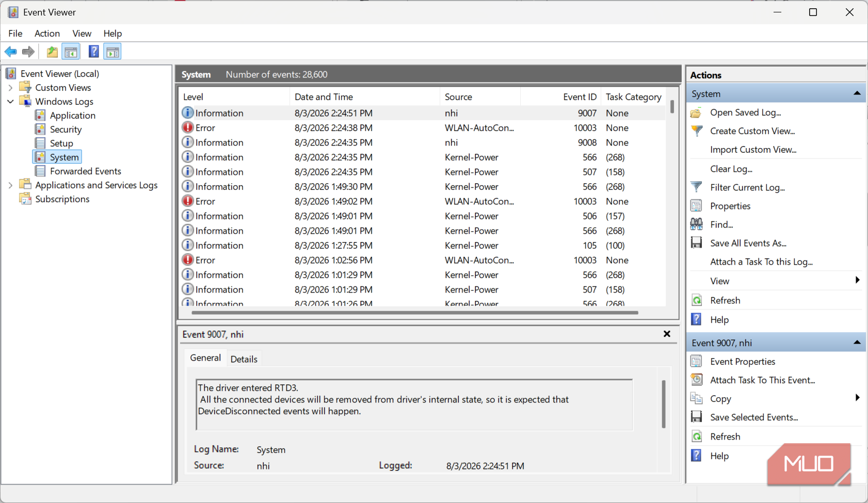Click the event list vertical scrollbar thumb

[x=672, y=107]
